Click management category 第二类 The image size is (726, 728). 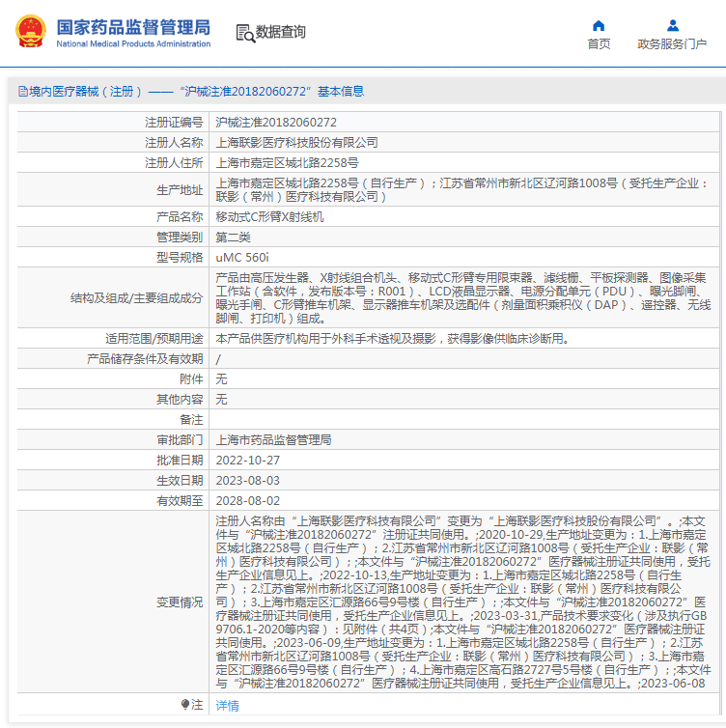(x=233, y=238)
